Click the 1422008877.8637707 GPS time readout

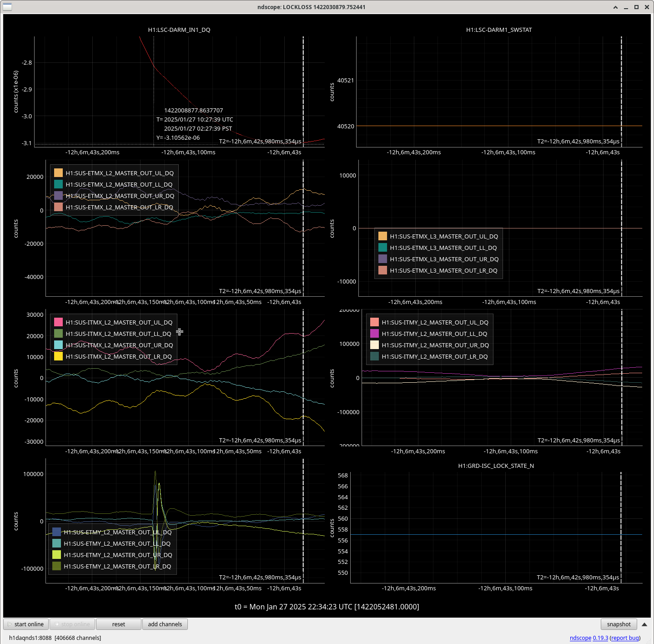[194, 110]
